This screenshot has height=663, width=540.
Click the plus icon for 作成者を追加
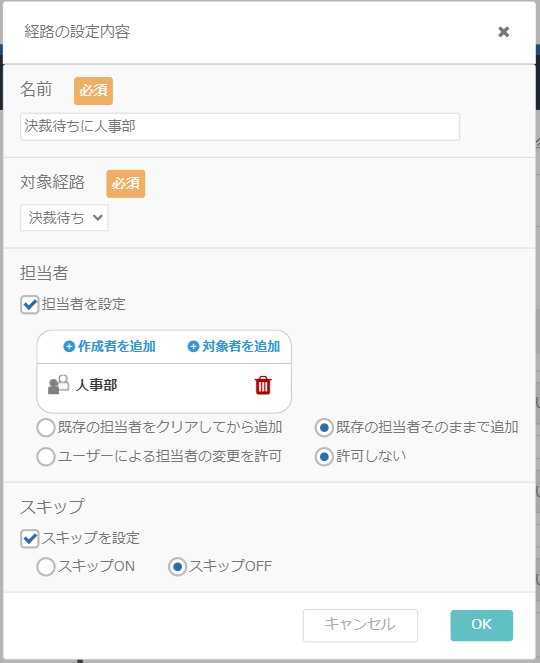(69, 346)
